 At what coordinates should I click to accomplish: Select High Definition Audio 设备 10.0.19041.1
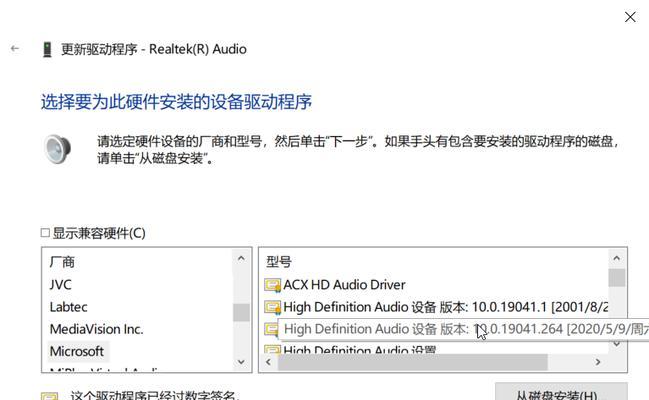[x=445, y=307]
